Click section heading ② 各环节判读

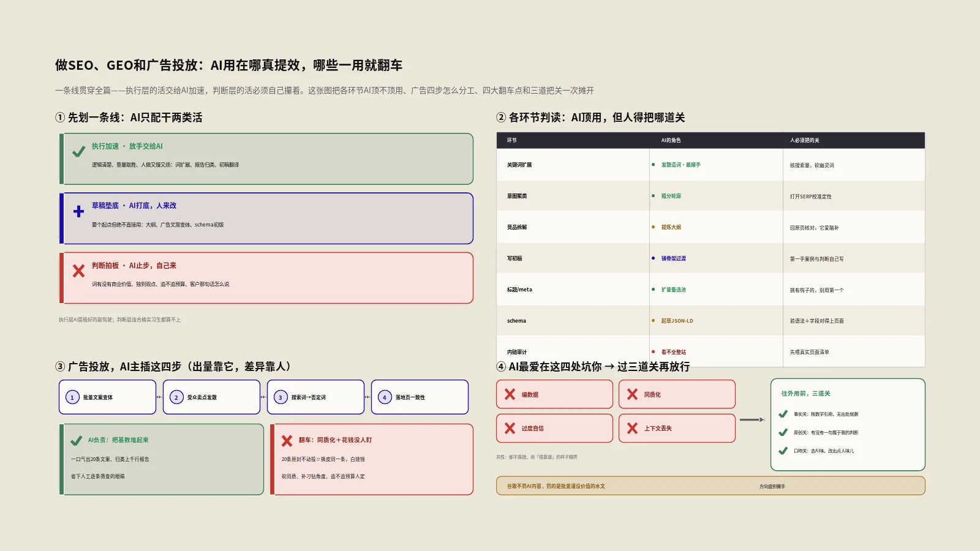click(590, 118)
